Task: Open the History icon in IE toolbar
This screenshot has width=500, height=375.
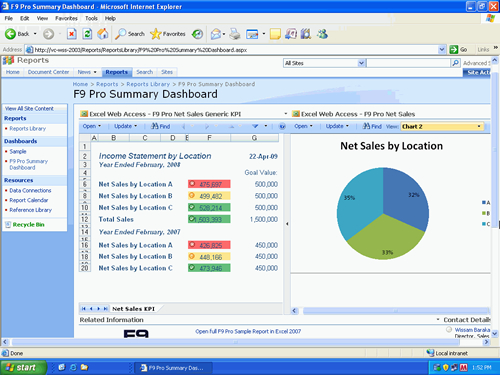Action: [x=197, y=34]
